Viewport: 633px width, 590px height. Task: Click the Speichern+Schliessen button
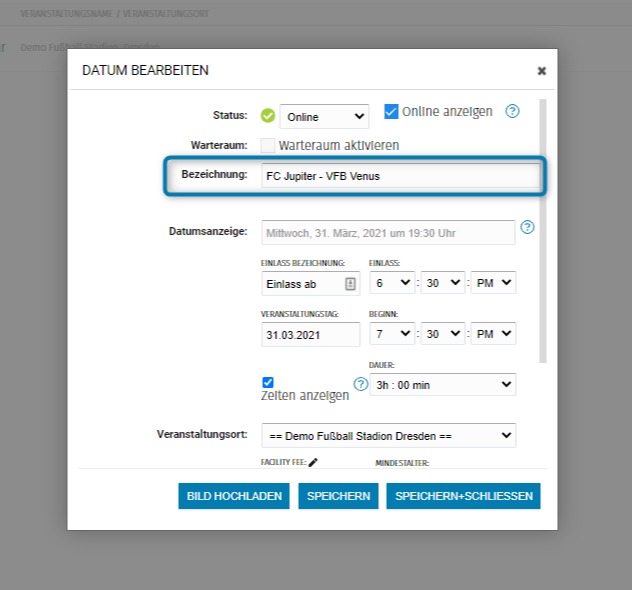click(463, 496)
